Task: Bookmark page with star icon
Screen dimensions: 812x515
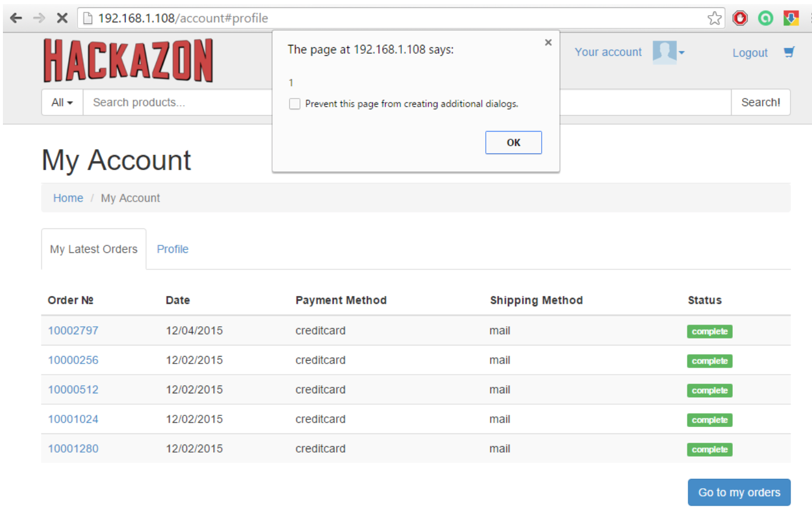Action: pos(715,18)
